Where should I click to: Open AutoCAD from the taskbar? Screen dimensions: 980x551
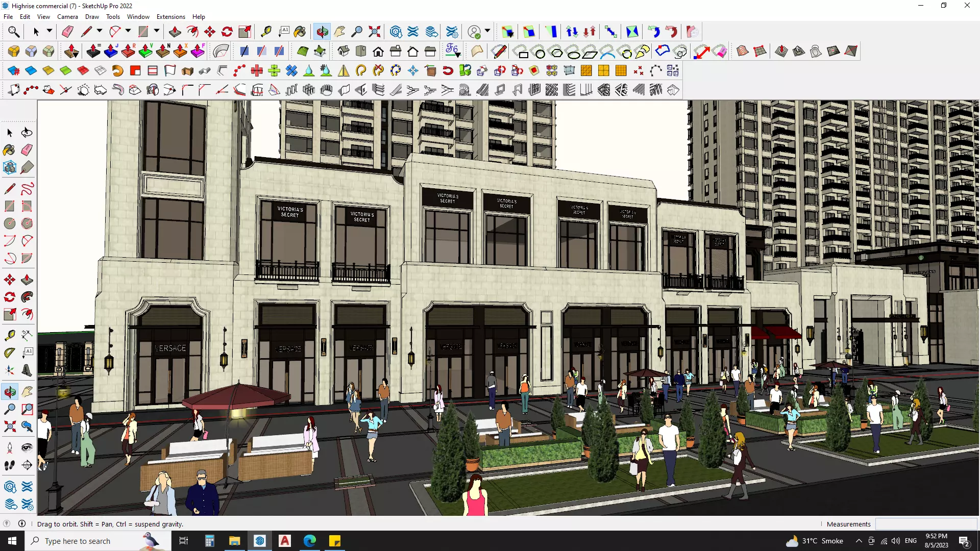coord(285,541)
